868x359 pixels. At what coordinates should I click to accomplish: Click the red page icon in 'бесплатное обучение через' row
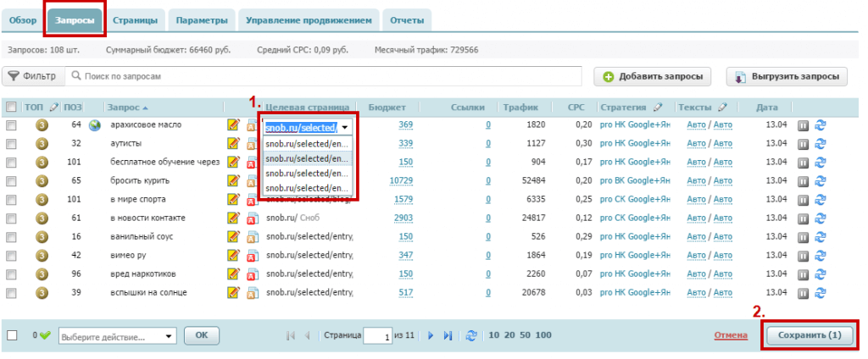pos(252,163)
